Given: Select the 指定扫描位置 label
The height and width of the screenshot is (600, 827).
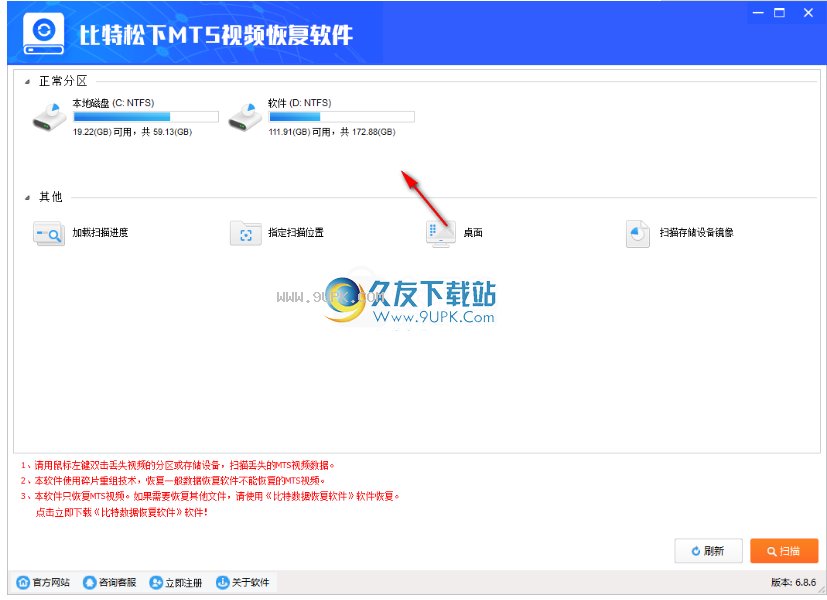Looking at the screenshot, I should coord(296,233).
